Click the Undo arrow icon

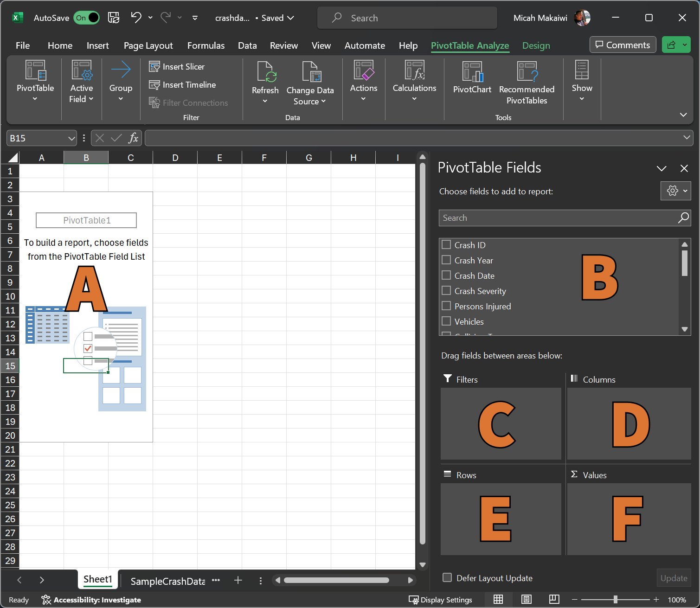coord(136,18)
